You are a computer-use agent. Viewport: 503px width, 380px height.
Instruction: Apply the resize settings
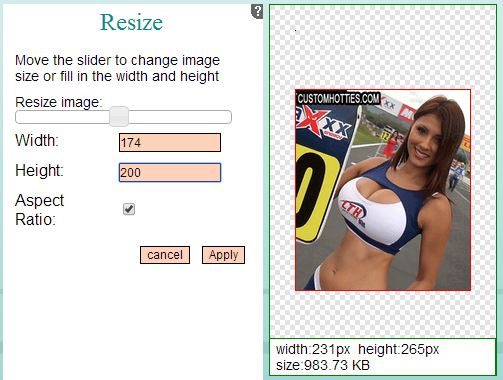pyautogui.click(x=223, y=255)
